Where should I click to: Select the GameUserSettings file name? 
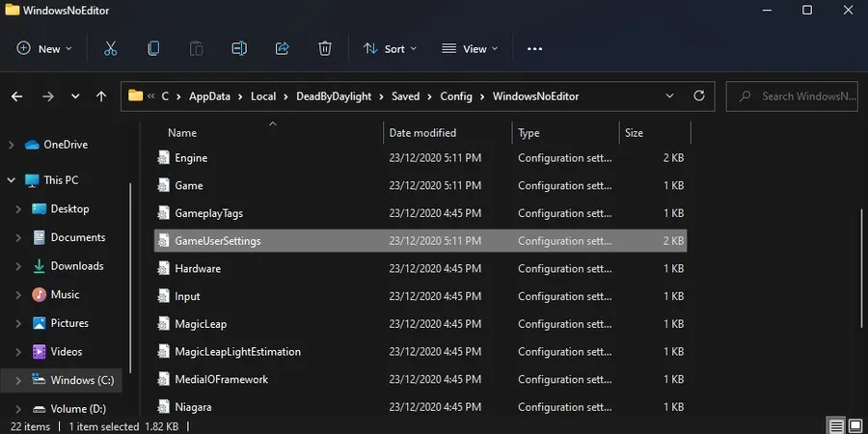click(x=218, y=241)
